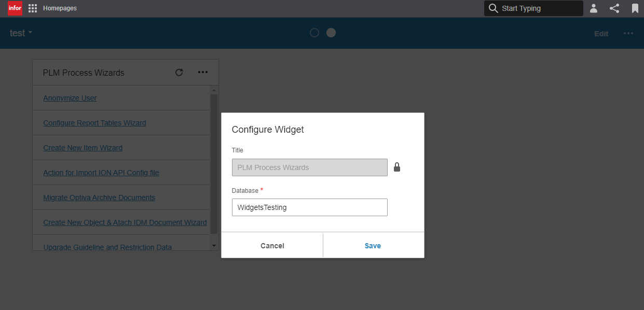This screenshot has width=644, height=310.
Task: Open the PLM widget ellipsis menu
Action: (202, 72)
